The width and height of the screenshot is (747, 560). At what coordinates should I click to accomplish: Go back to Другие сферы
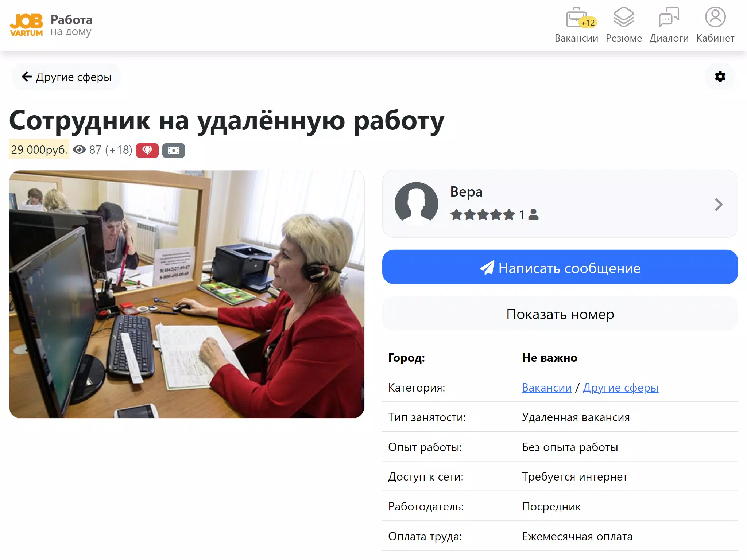coord(66,77)
